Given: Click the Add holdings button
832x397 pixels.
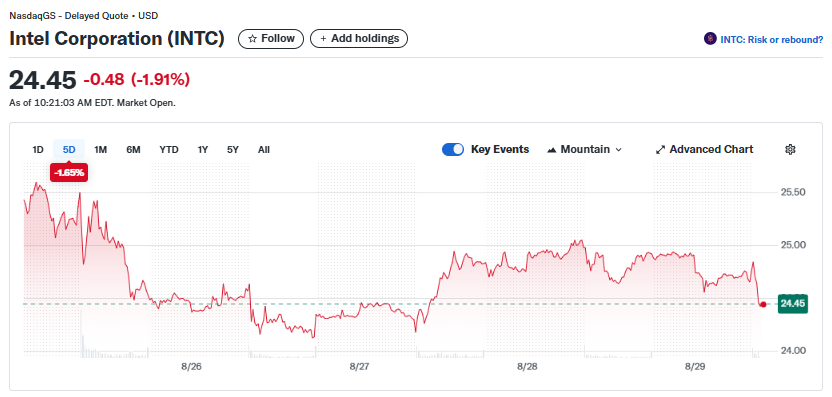Looking at the screenshot, I should pos(359,39).
